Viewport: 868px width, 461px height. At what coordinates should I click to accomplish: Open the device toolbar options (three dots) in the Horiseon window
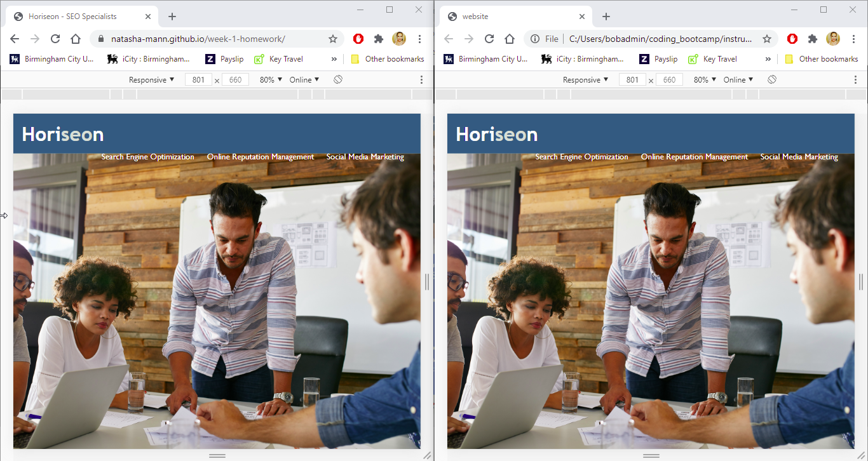(x=421, y=79)
